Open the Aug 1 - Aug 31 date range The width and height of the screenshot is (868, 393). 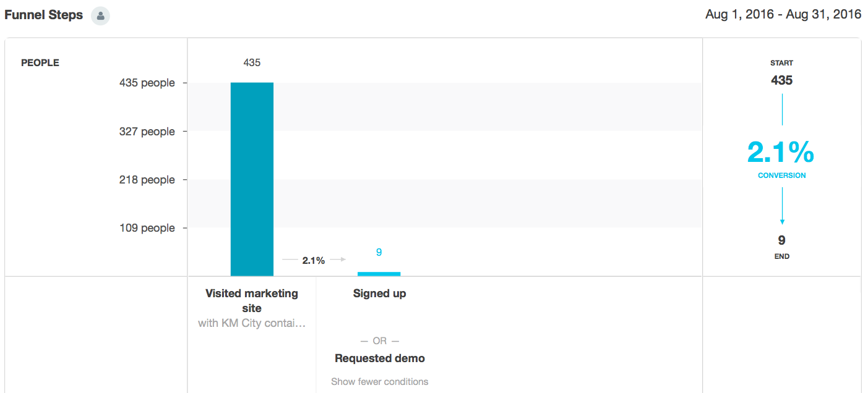coord(783,14)
